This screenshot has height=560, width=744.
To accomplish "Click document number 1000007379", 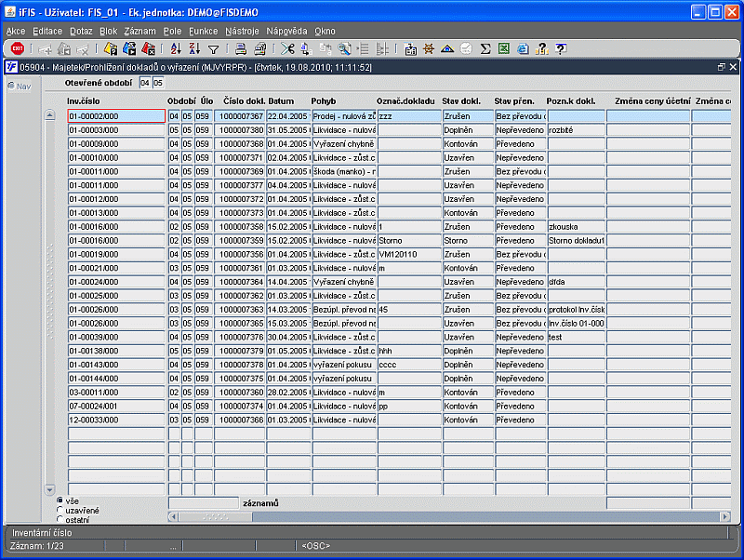I will point(240,351).
